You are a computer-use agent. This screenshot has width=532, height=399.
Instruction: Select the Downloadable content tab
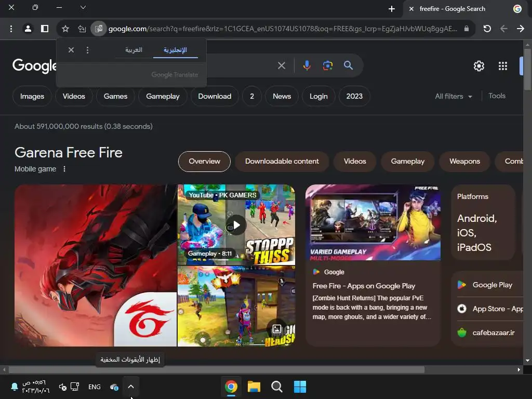[x=282, y=162]
